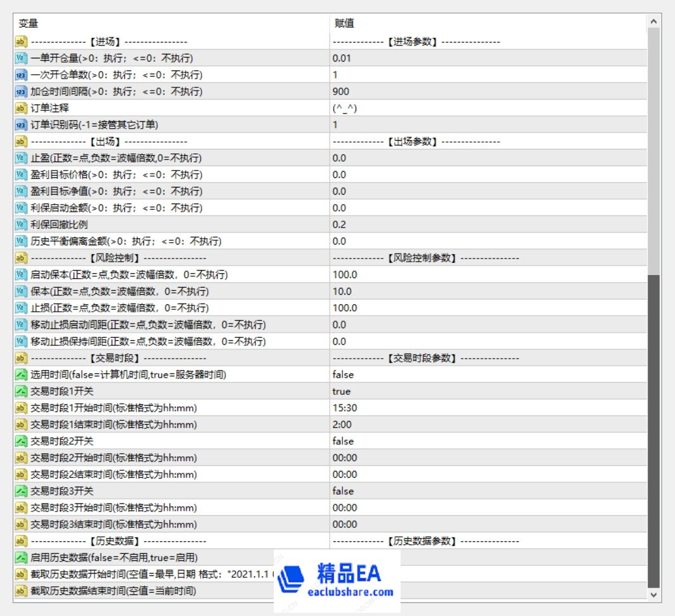Open the eaclubshare.com watermark link

354,593
